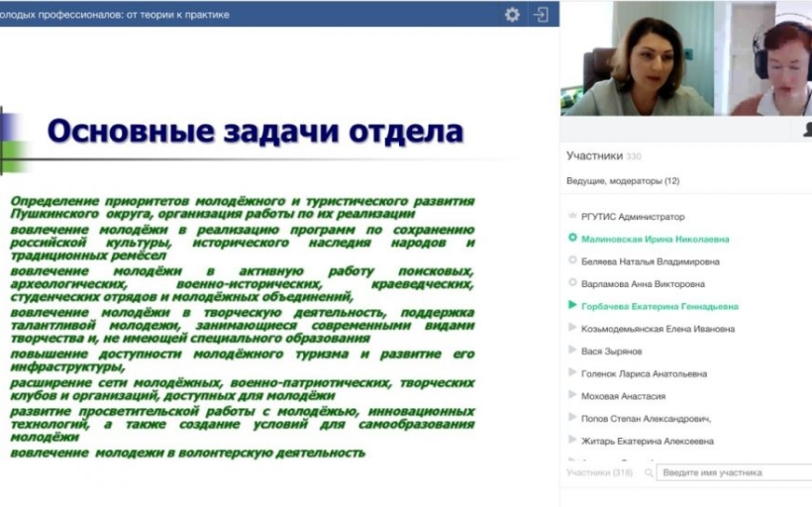The height and width of the screenshot is (507, 812).
Task: Select participant Житарь Екатерина Алексеевна
Action: [x=648, y=441]
